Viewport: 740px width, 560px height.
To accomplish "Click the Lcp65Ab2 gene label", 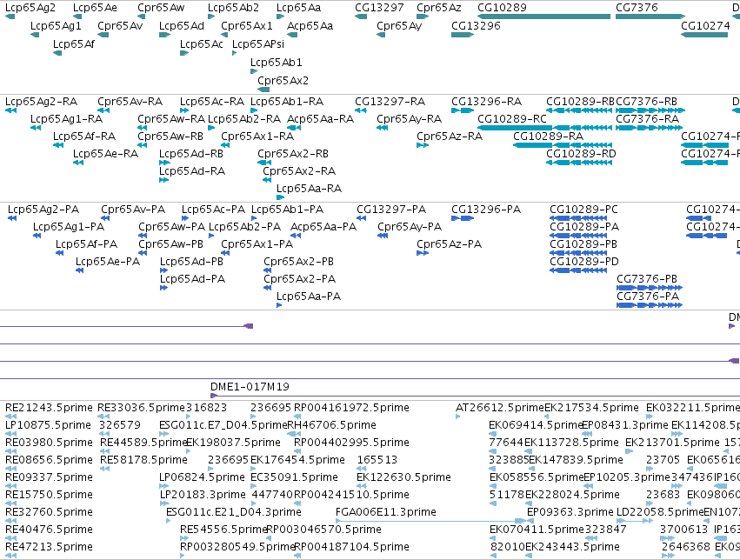I will (234, 8).
